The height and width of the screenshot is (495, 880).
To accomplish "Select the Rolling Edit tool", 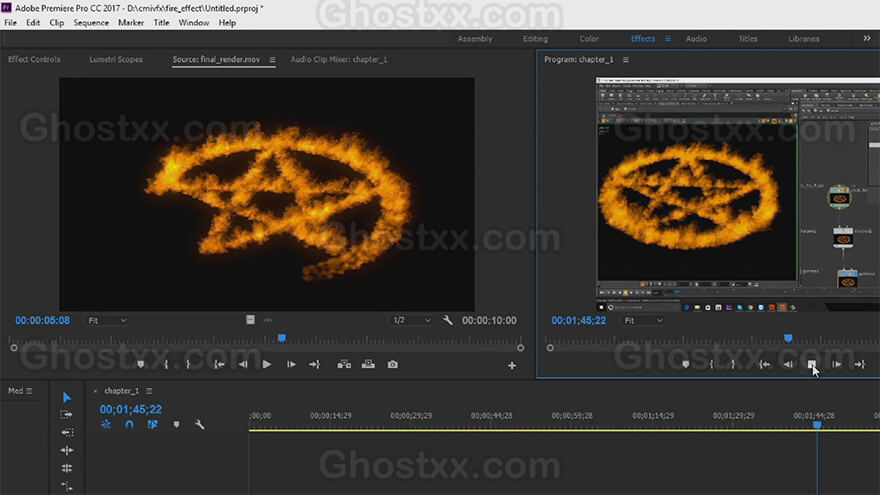I will (x=67, y=468).
